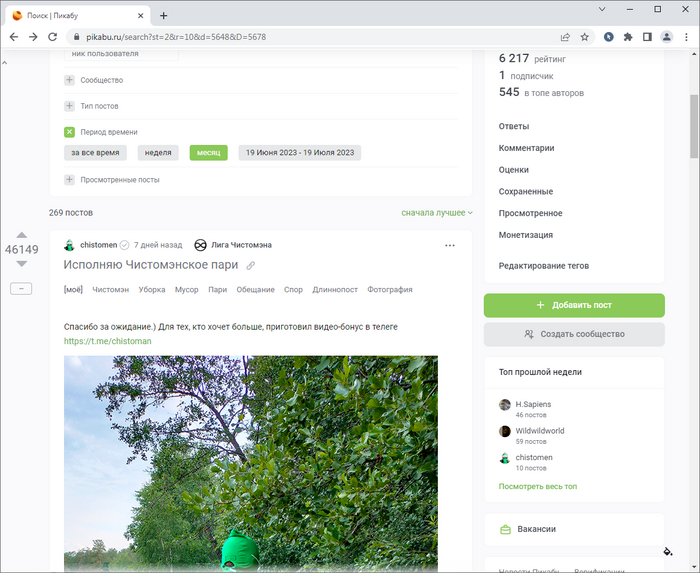Screen dimensions: 700x573
Task: Share this page via address bar icon
Action: [565, 37]
